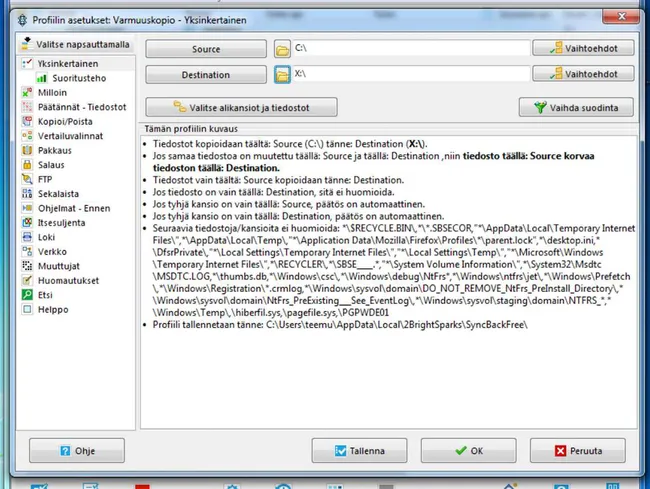This screenshot has width=650, height=489.
Task: Click the Suoritusteho bar chart icon
Action: (x=41, y=78)
